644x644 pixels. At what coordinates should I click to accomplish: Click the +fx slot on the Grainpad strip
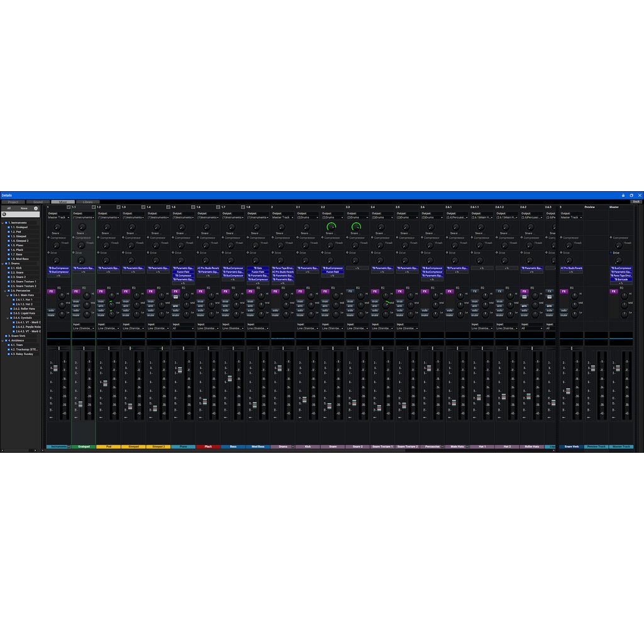84,272
